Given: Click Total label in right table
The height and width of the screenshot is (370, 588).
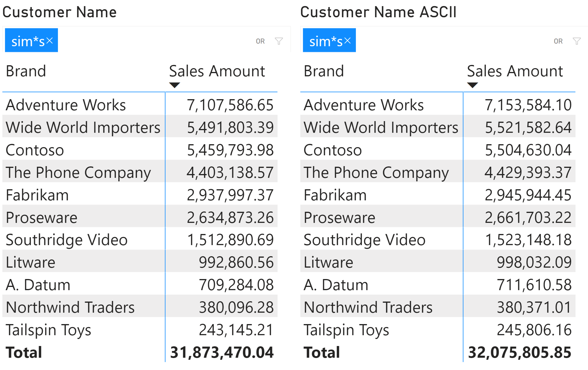Looking at the screenshot, I should pyautogui.click(x=322, y=352).
